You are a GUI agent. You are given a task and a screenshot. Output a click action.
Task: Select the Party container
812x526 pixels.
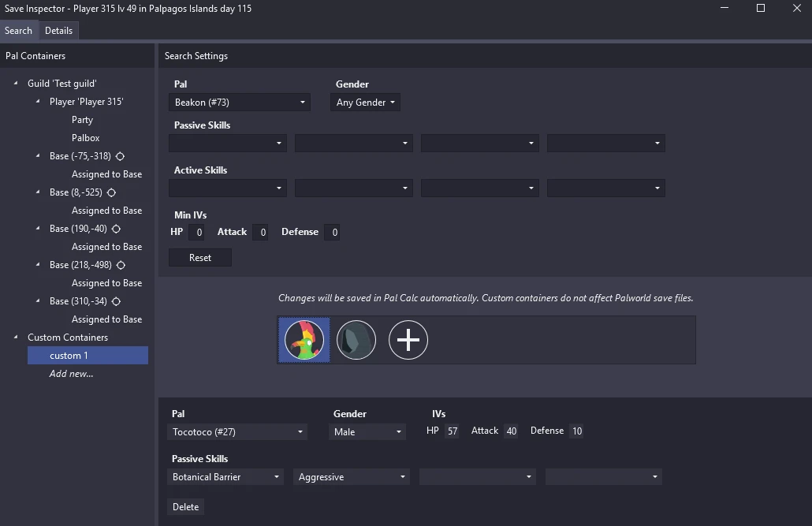point(82,120)
